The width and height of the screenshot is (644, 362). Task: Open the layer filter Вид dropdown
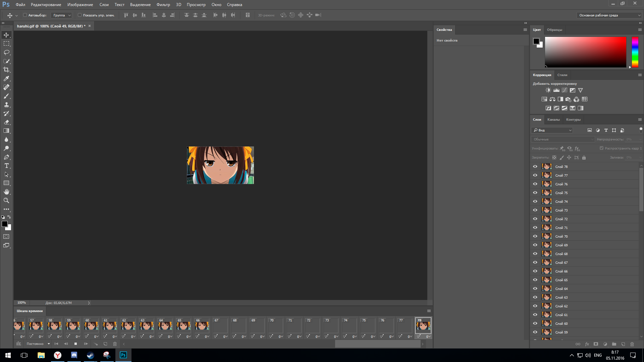[x=552, y=130]
